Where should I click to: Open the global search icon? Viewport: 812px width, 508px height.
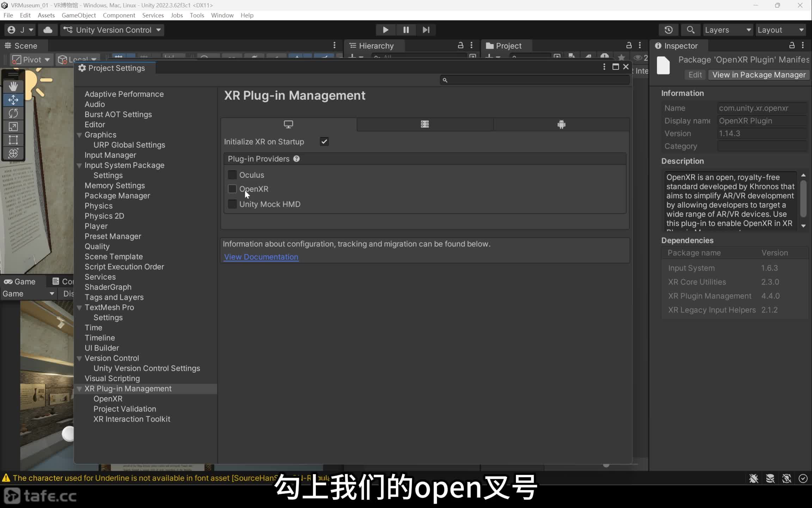coord(690,30)
